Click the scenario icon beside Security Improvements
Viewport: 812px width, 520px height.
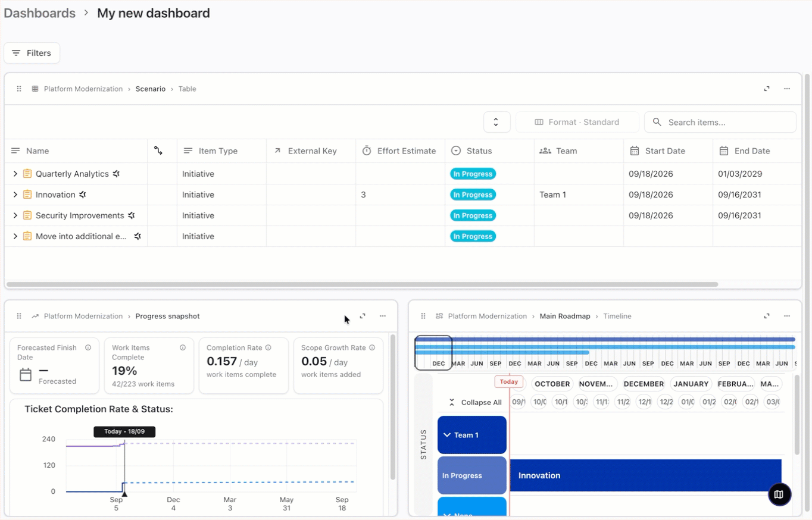tap(132, 215)
